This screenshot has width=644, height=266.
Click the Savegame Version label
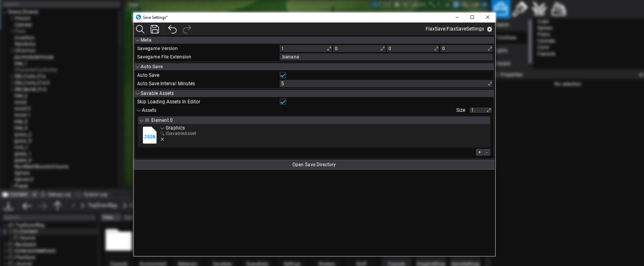pyautogui.click(x=157, y=49)
